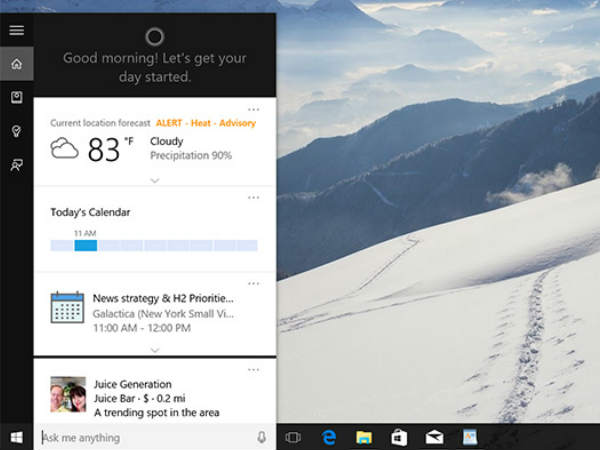Click the Feedback icon in sidebar
Viewport: 600px width, 450px height.
click(x=16, y=165)
